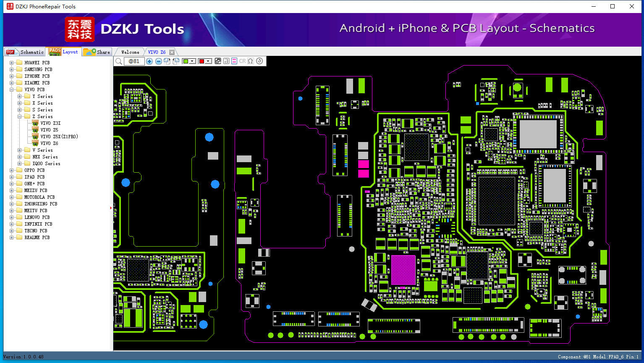Expand the NEX Series tree node
Image resolution: width=644 pixels, height=363 pixels.
coord(20,157)
